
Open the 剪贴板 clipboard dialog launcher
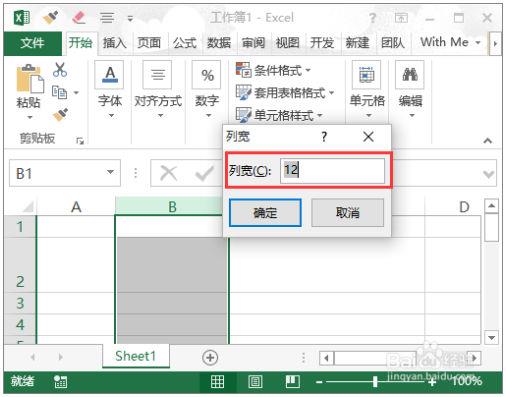click(80, 141)
